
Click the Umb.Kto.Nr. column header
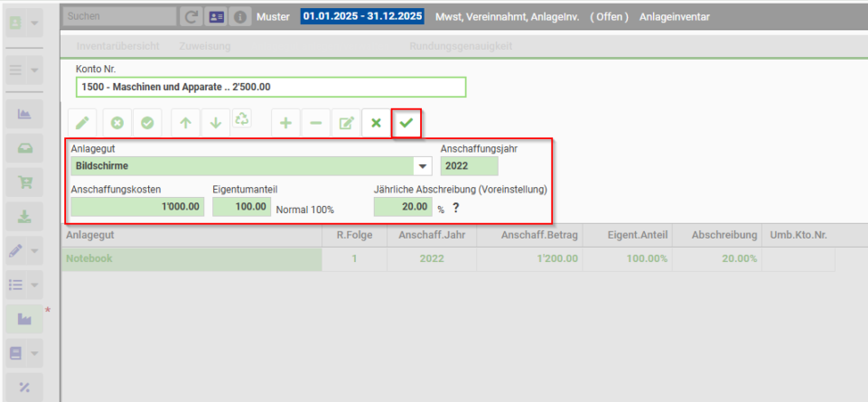(798, 236)
